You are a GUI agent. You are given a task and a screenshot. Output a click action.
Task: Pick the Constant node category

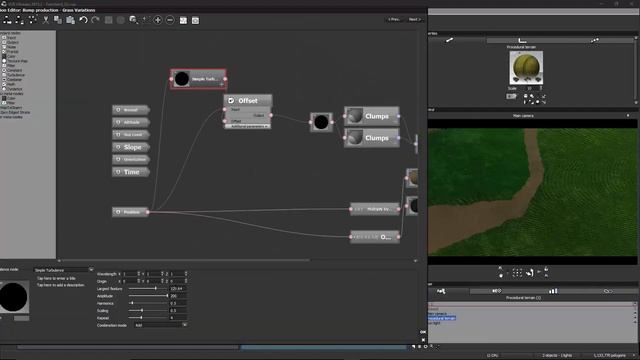[12, 70]
